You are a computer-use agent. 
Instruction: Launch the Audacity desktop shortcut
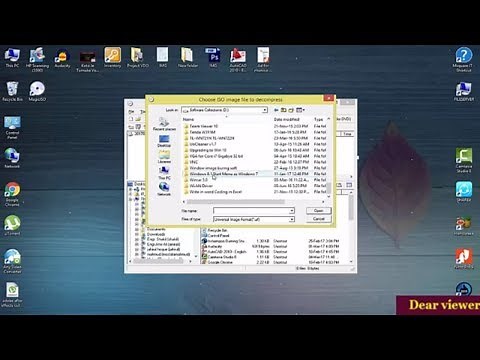coord(62,58)
